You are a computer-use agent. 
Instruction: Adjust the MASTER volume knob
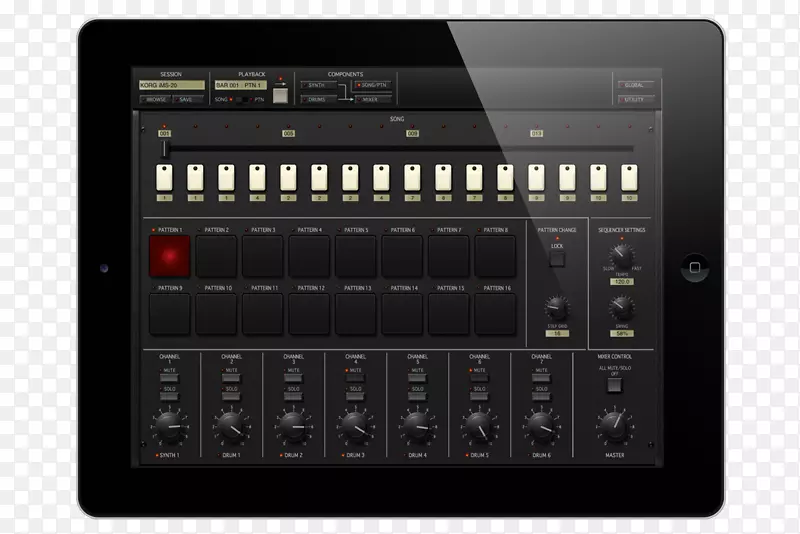615,426
